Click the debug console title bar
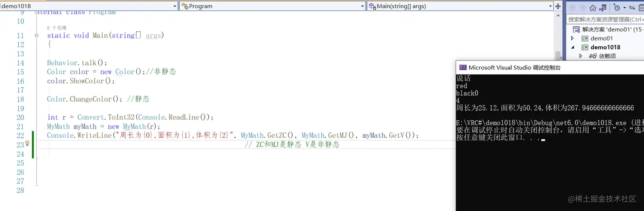The width and height of the screenshot is (644, 211). pyautogui.click(x=550, y=67)
